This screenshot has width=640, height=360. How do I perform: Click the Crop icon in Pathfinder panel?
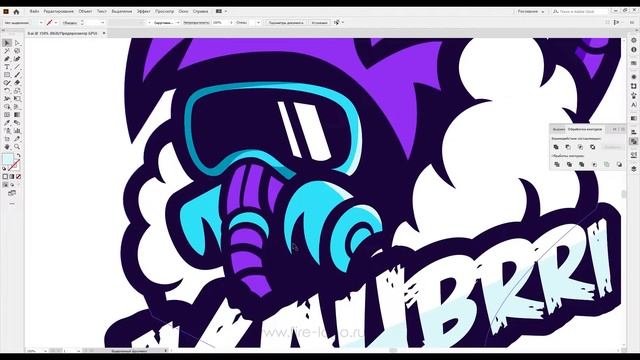tap(594, 164)
